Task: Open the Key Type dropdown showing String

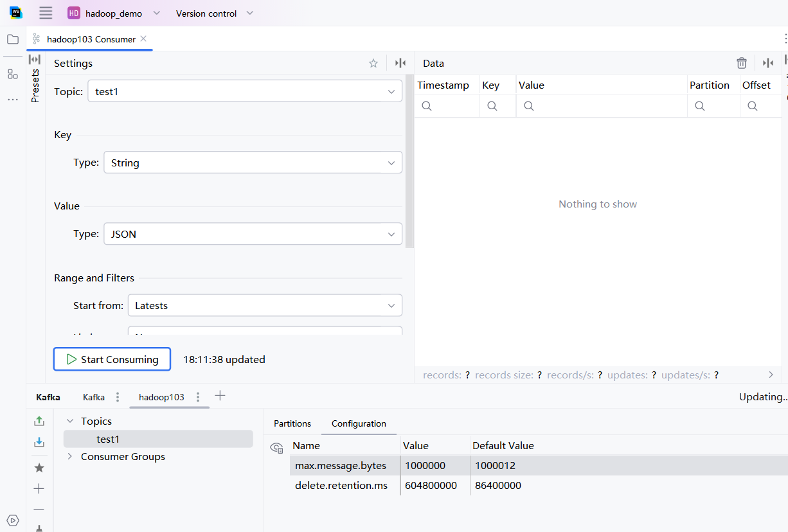Action: pyautogui.click(x=253, y=163)
